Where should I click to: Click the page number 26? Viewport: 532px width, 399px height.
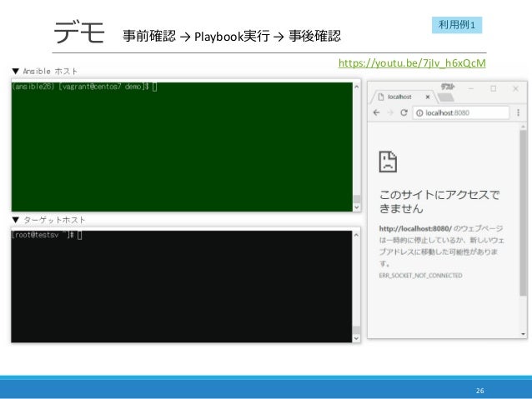[479, 391]
